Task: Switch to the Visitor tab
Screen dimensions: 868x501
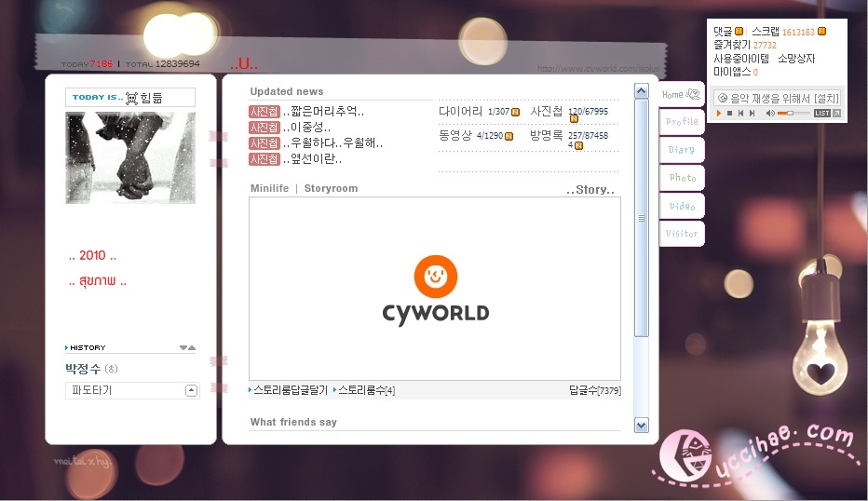Action: (x=682, y=234)
